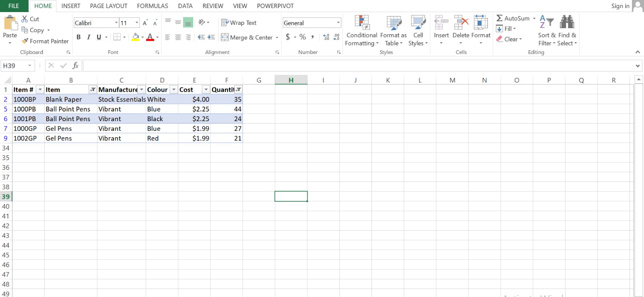The height and width of the screenshot is (297, 644).
Task: Toggle Bold formatting
Action: click(78, 37)
